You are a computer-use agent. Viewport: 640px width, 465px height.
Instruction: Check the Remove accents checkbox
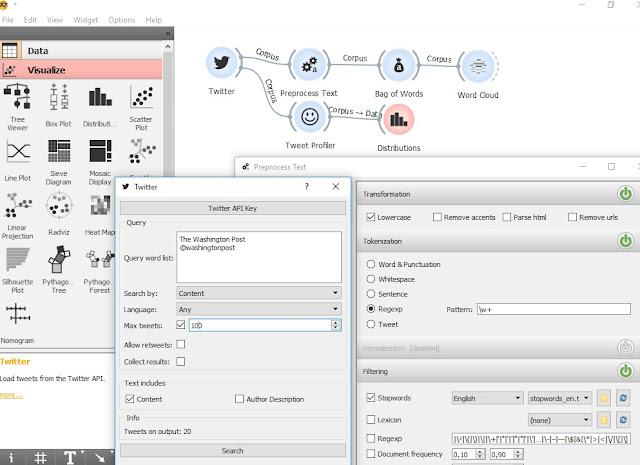437,217
